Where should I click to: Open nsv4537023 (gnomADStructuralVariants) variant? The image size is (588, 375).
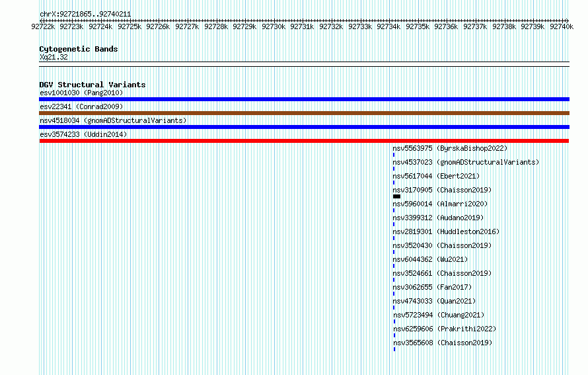[x=466, y=162]
